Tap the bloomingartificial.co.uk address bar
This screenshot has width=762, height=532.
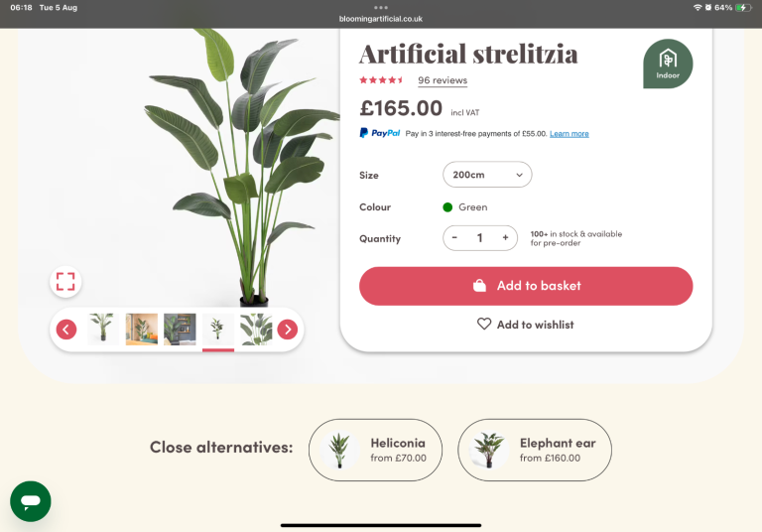[381, 18]
